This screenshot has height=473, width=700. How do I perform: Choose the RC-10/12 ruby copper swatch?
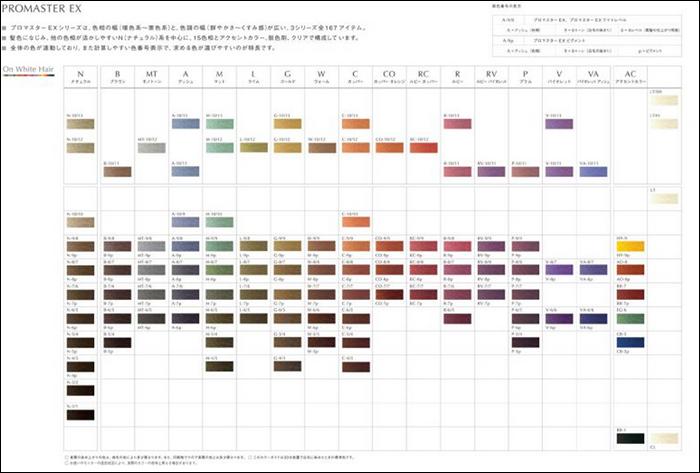pos(424,148)
